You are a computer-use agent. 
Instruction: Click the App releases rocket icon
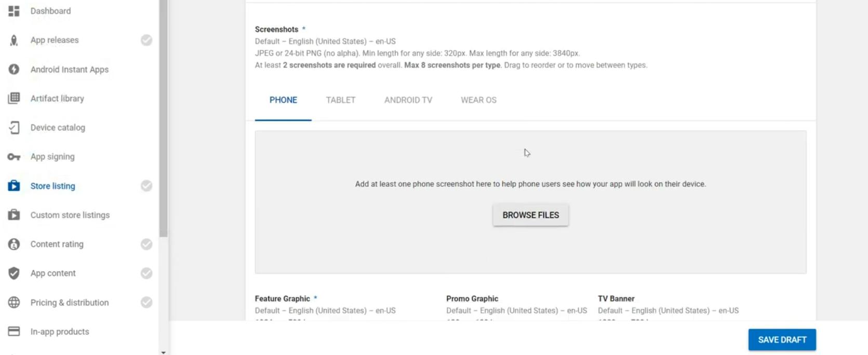click(14, 40)
